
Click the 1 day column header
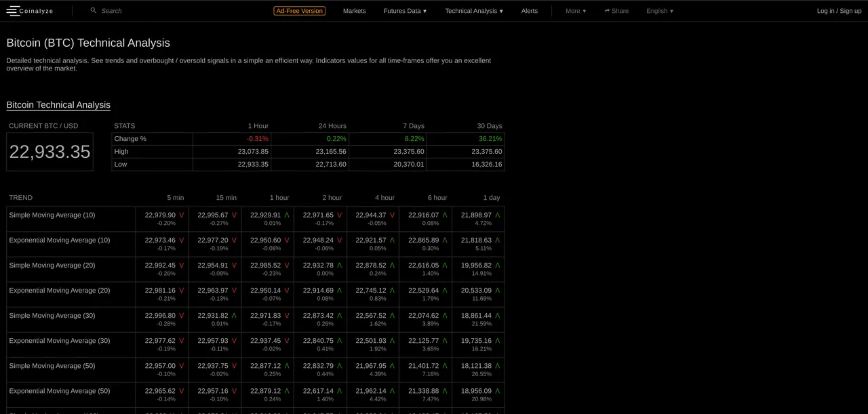coord(492,198)
